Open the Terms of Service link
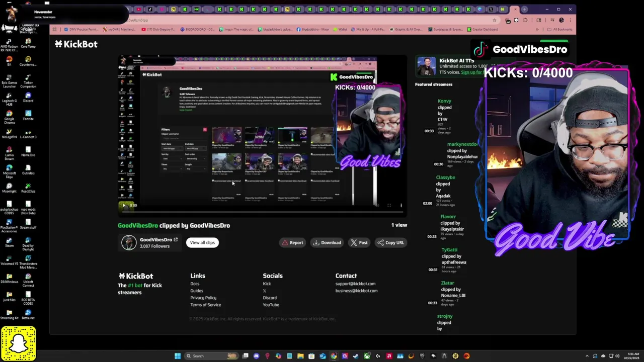 (205, 305)
